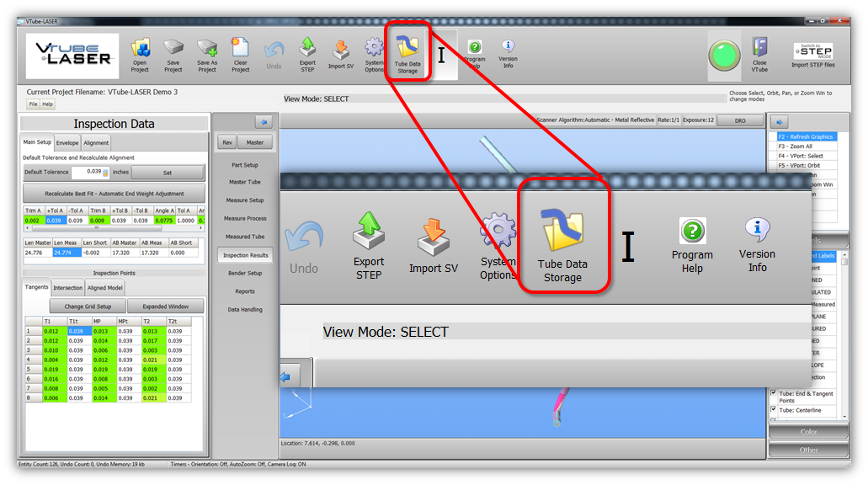Screen dimensions: 868x485
Task: Click the Default Tolerance value field
Action: pos(87,173)
